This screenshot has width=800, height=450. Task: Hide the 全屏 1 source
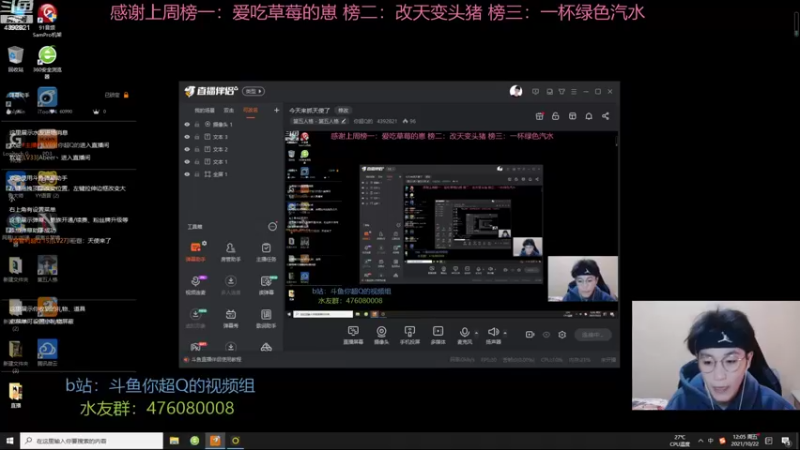point(187,174)
